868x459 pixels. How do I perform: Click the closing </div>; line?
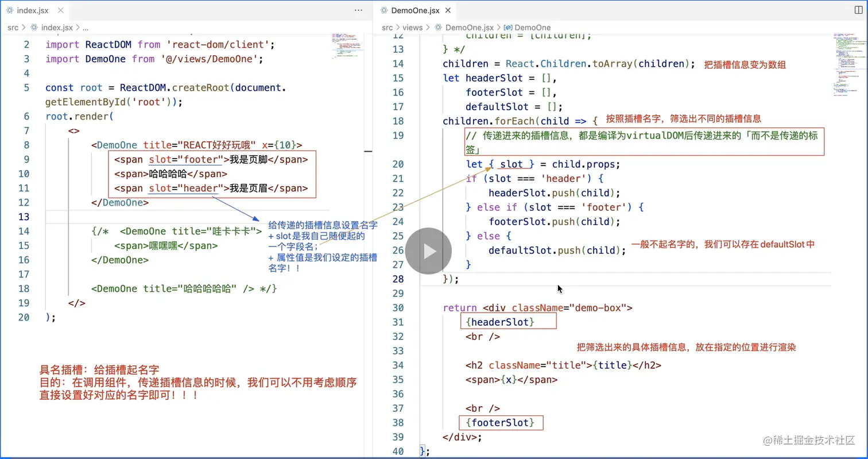(x=463, y=437)
